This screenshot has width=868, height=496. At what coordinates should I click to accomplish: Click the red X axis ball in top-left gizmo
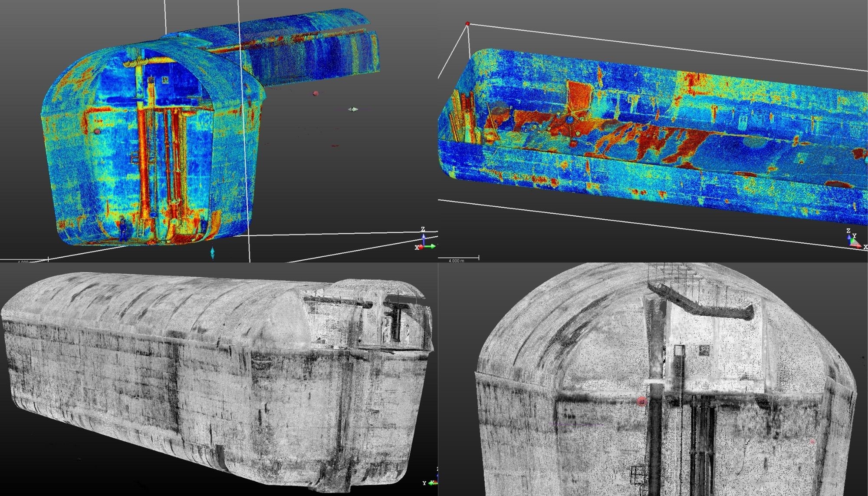coord(421,247)
